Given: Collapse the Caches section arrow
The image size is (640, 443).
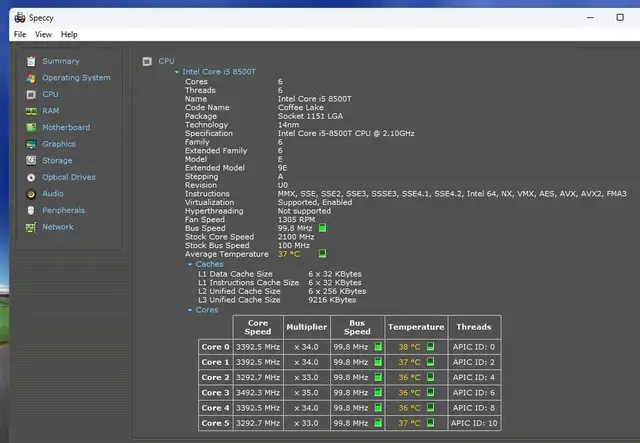Looking at the screenshot, I should pyautogui.click(x=190, y=265).
